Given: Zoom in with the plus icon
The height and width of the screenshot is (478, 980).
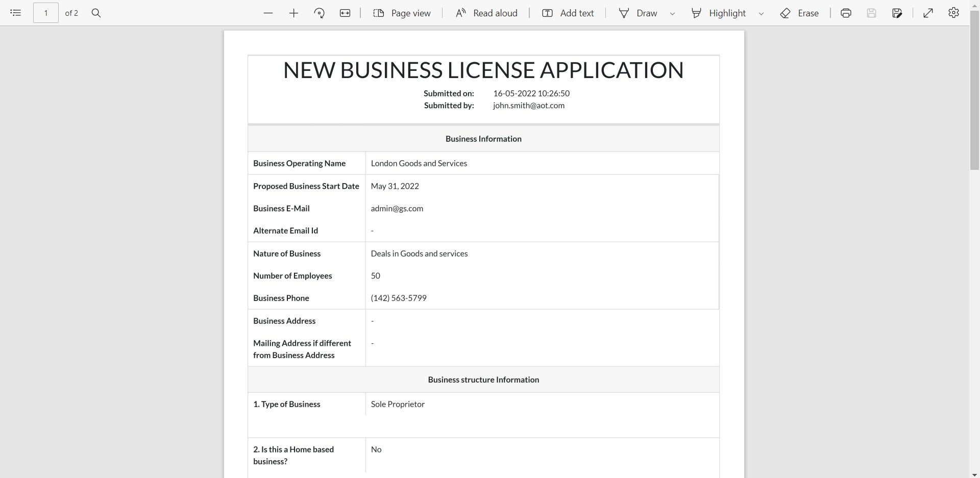Looking at the screenshot, I should click(293, 13).
